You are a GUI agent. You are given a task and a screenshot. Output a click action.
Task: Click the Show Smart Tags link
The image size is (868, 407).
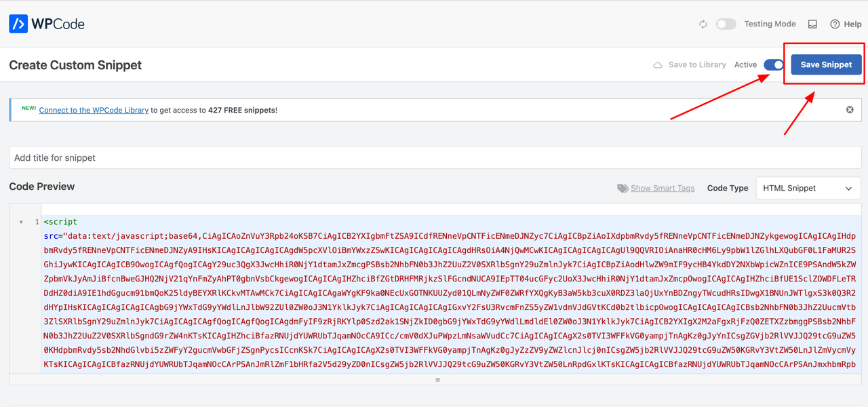coord(663,189)
